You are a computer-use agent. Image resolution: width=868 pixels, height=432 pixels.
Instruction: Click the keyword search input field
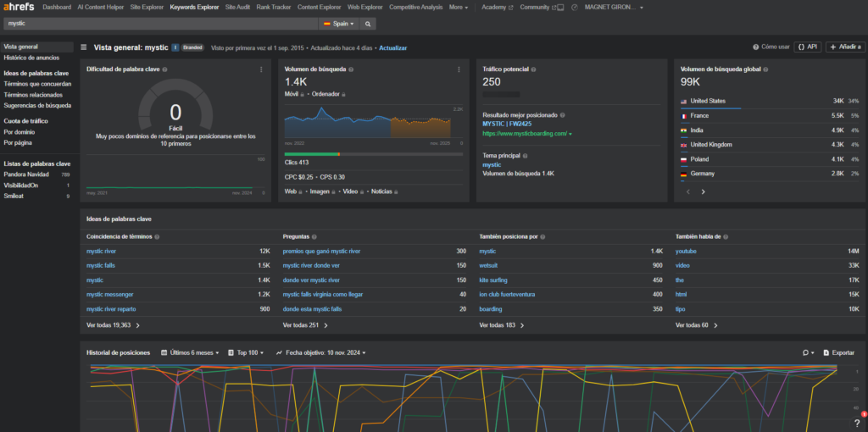click(x=161, y=24)
